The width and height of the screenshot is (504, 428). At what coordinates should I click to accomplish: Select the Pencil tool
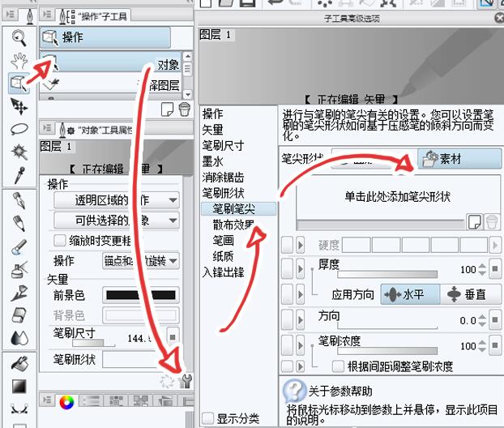(x=19, y=224)
